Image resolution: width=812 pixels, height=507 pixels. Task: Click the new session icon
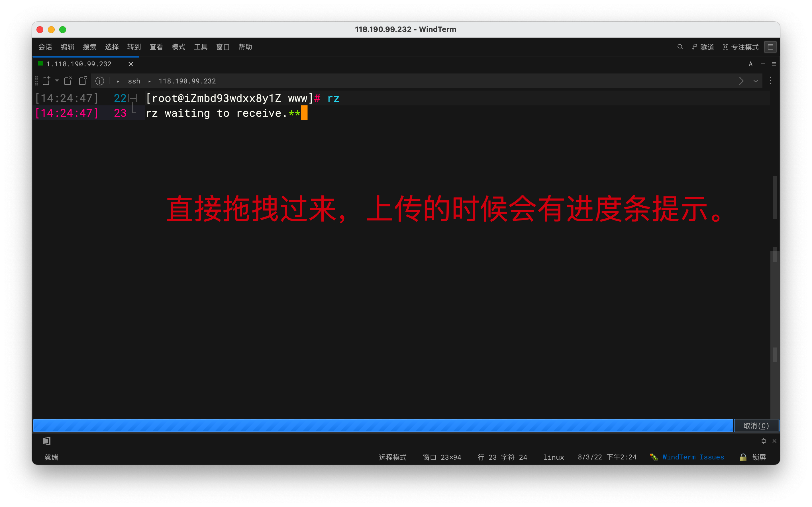pyautogui.click(x=46, y=81)
